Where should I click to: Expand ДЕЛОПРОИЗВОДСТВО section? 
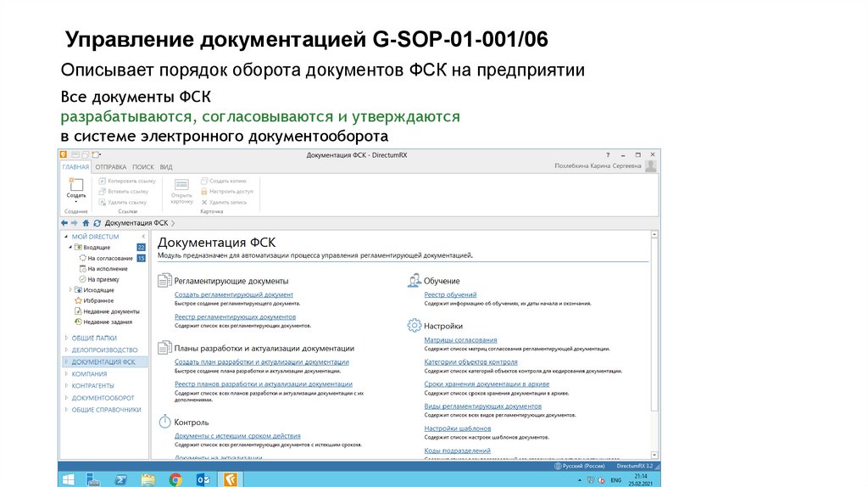tap(66, 350)
